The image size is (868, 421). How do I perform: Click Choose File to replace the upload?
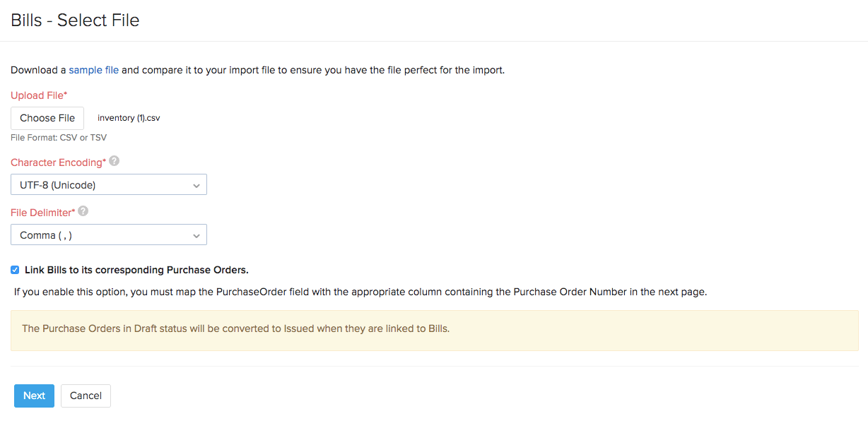pyautogui.click(x=47, y=117)
